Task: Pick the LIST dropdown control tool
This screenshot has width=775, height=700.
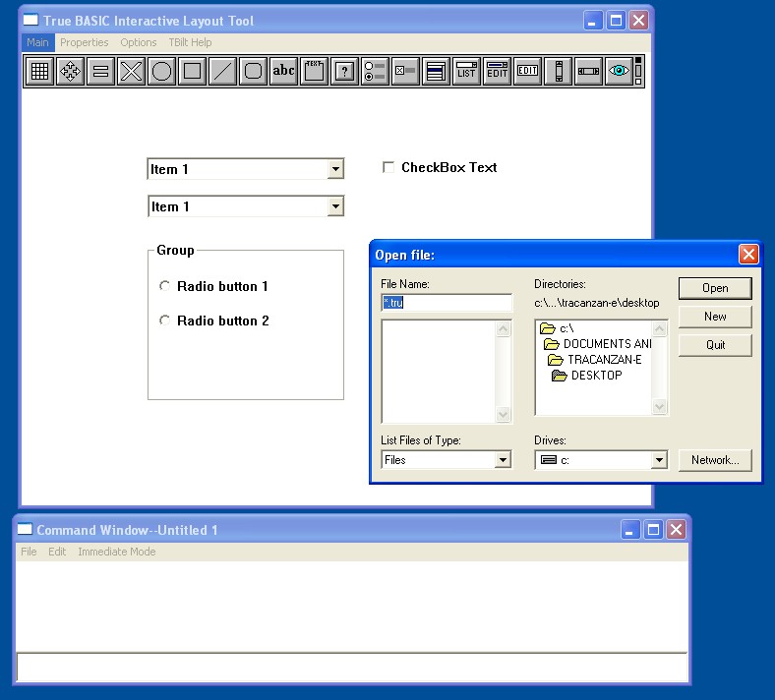Action: [466, 72]
